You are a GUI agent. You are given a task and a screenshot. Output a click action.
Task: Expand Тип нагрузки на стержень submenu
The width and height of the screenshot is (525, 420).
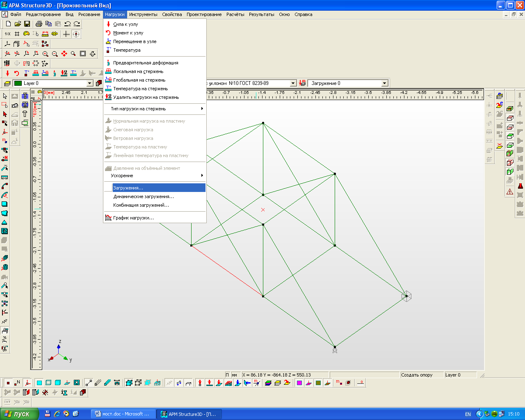click(x=155, y=109)
